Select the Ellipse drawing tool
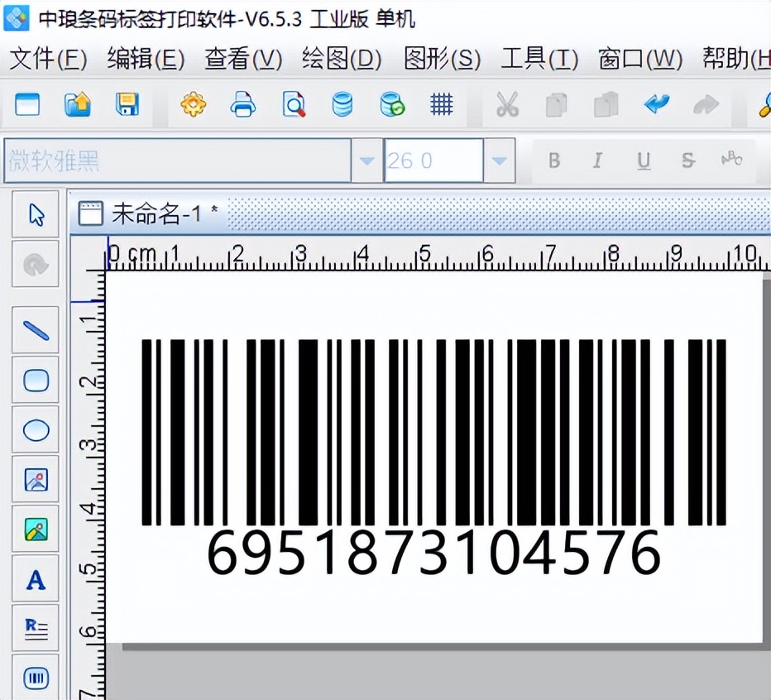Screen dimensions: 771x700 coord(36,430)
